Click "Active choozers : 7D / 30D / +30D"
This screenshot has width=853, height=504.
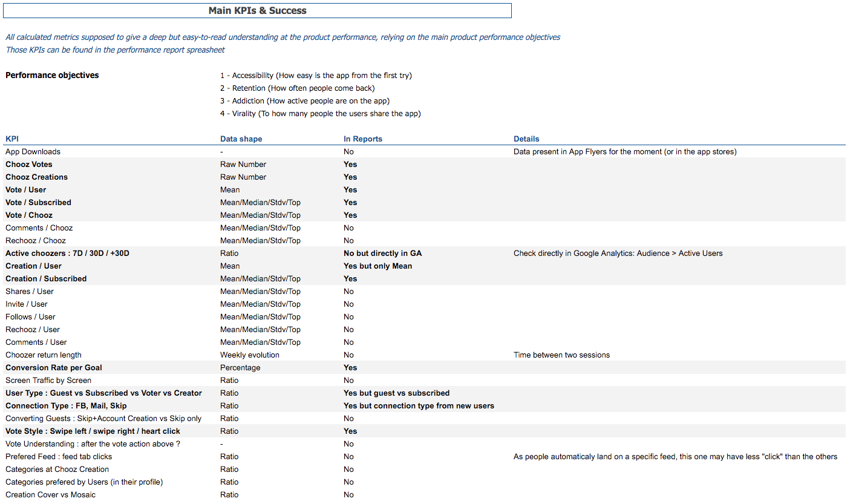click(67, 254)
